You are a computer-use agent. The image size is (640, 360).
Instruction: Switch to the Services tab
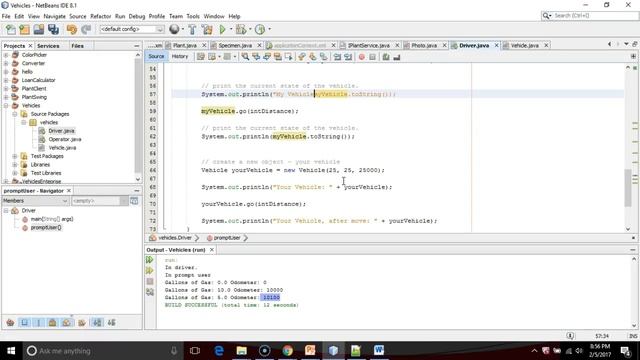48,46
